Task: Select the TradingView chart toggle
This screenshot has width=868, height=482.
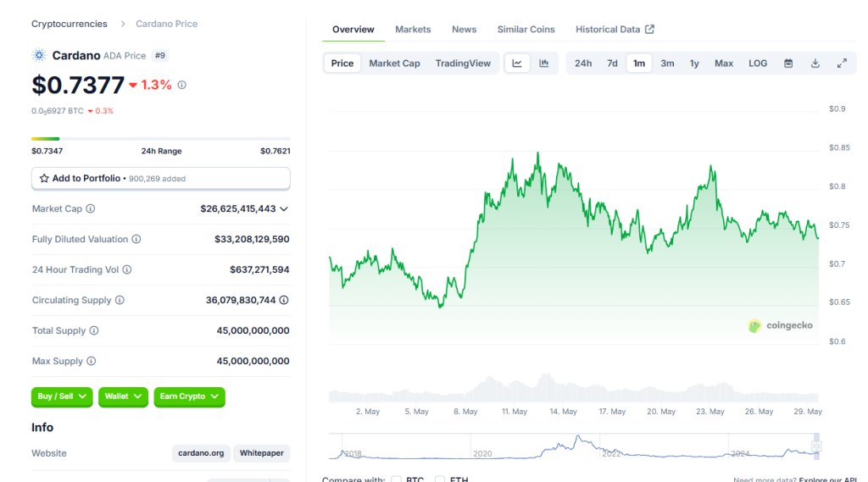Action: (x=463, y=63)
